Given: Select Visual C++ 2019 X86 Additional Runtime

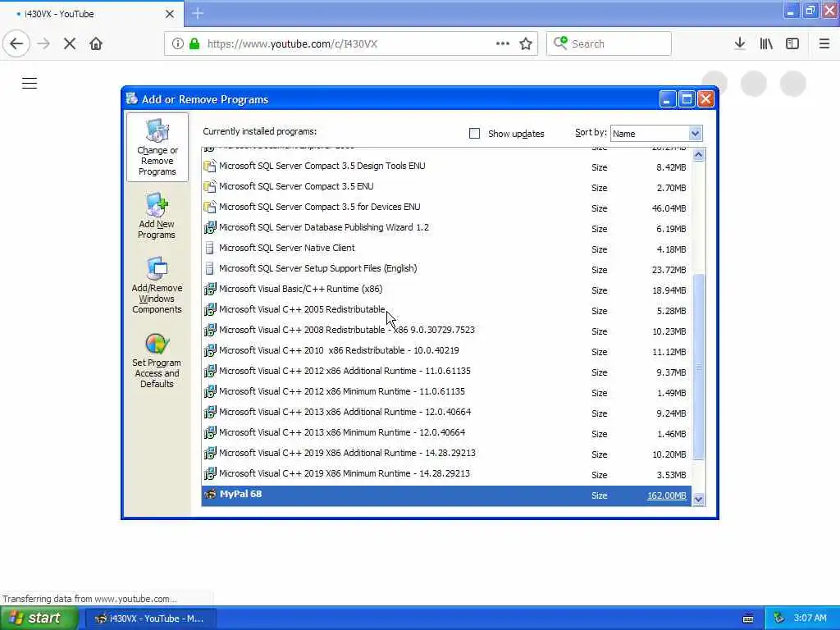Looking at the screenshot, I should (x=447, y=453).
